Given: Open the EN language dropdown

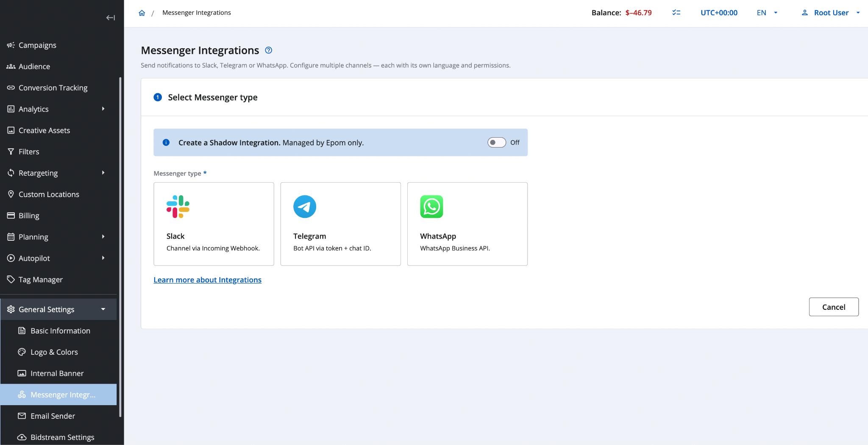Looking at the screenshot, I should pyautogui.click(x=767, y=13).
